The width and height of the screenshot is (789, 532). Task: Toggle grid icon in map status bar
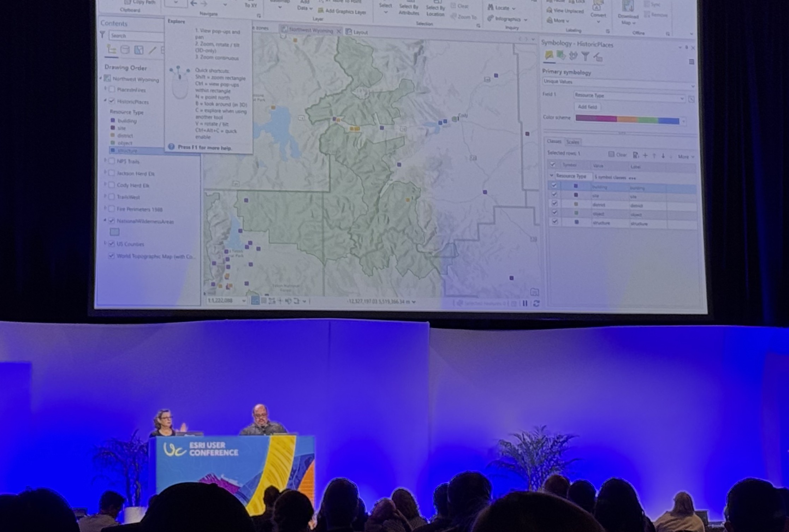tap(263, 301)
